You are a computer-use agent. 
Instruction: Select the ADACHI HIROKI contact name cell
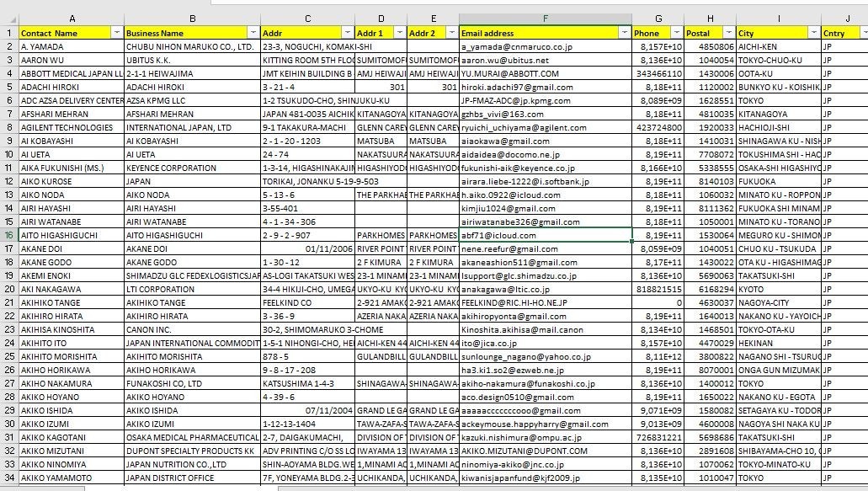tap(72, 87)
